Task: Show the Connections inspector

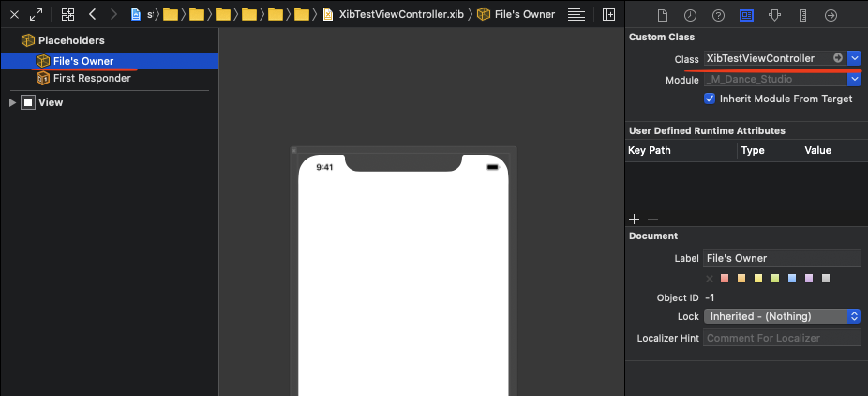Action: [x=831, y=16]
